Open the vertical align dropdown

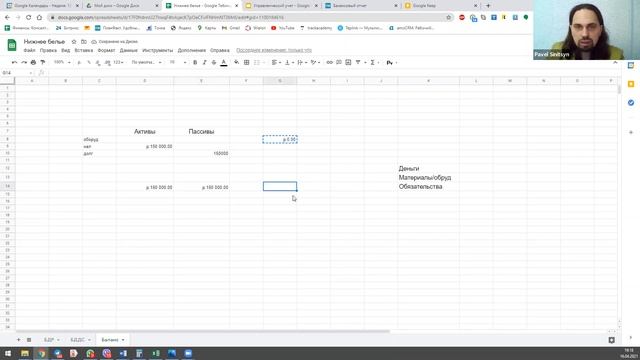click(x=289, y=62)
